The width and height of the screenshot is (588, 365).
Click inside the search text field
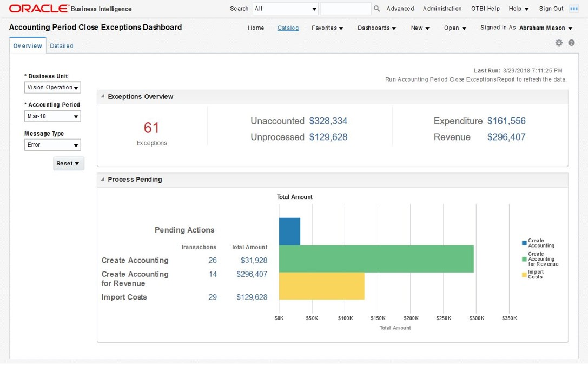(x=345, y=9)
